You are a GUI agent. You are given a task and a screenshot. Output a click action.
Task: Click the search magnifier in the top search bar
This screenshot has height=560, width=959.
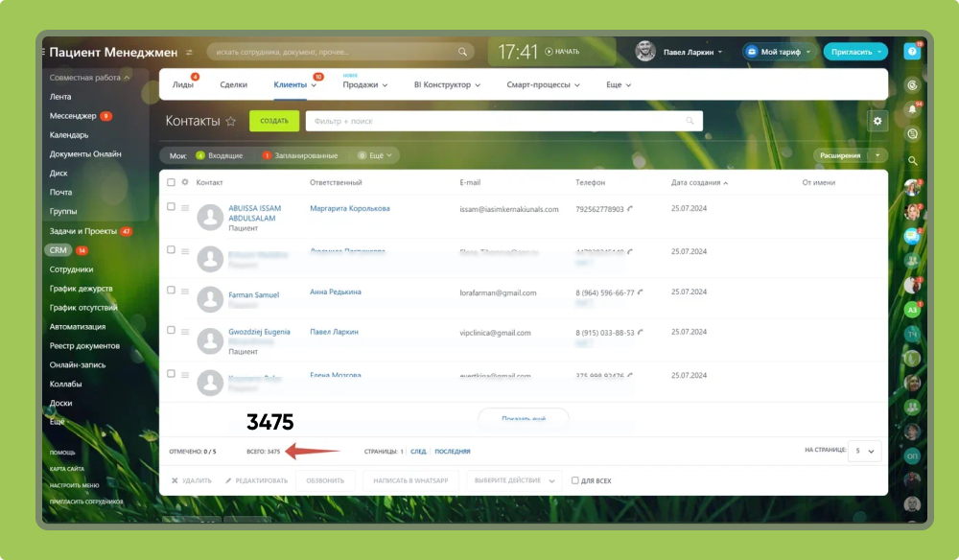[462, 52]
